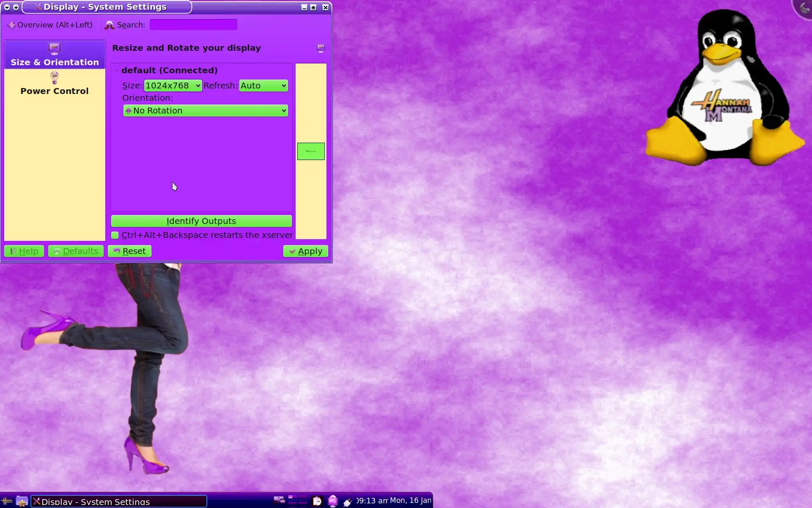Click the plus button in titlebar

point(16,7)
